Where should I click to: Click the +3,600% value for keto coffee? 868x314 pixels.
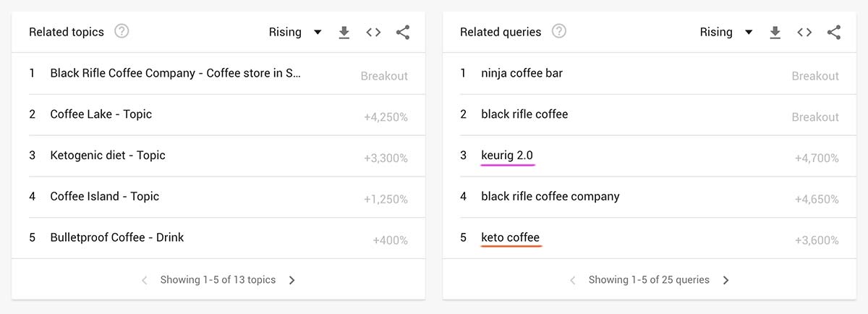click(817, 240)
